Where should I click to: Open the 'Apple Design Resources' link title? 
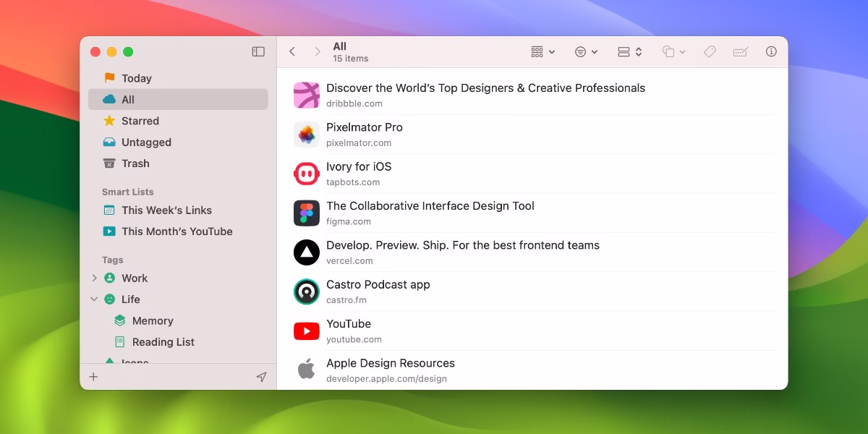coord(391,363)
